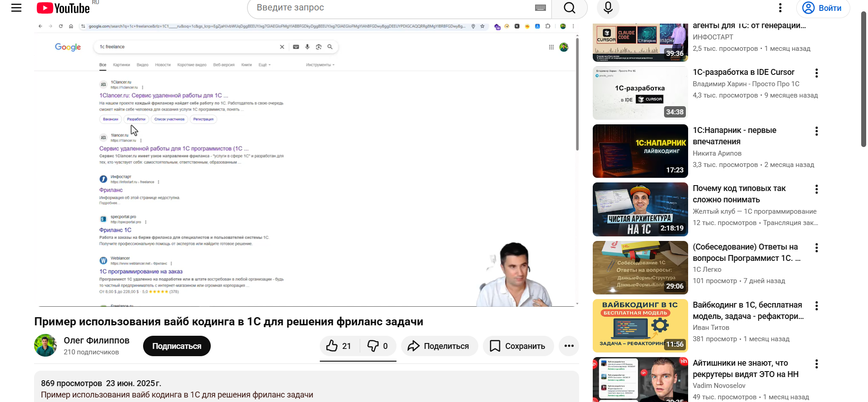
Task: Open video title 1С:Напарник - первые впечатления
Action: 734,136
